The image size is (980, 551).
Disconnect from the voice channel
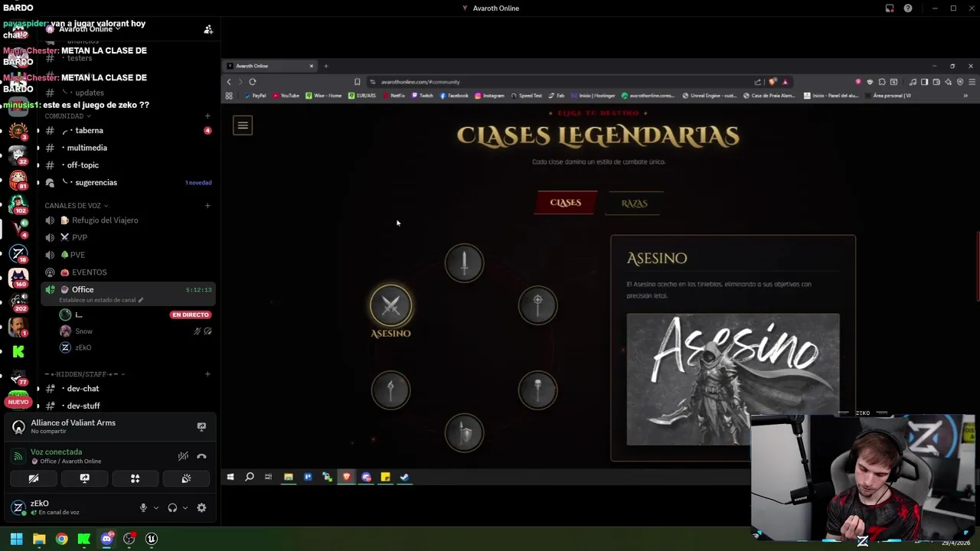tap(201, 456)
